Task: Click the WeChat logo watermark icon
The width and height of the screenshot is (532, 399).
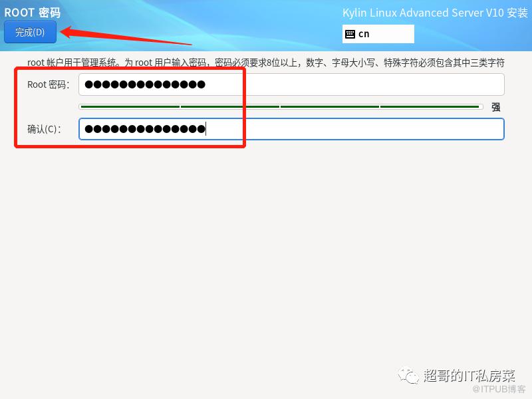Action: 408,376
